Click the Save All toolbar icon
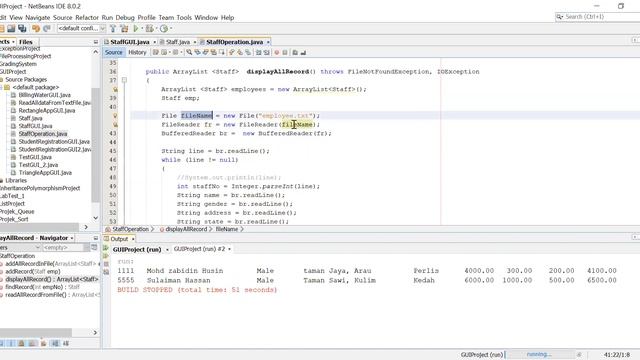640x360 pixels. pyautogui.click(x=22, y=28)
